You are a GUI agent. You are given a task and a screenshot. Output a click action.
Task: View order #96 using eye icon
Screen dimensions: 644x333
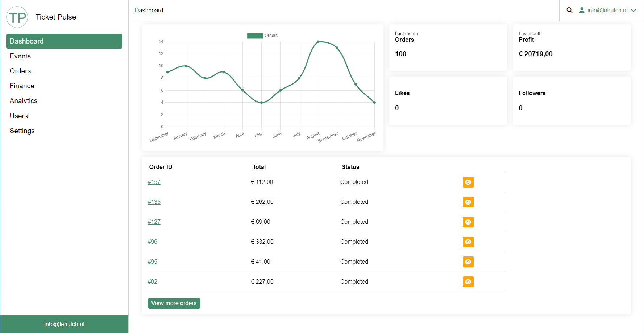(468, 242)
